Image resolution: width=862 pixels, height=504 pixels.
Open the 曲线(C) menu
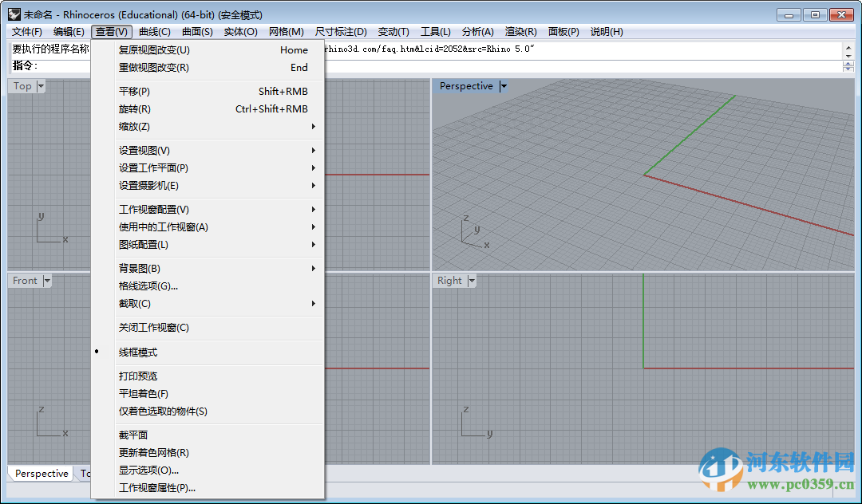pyautogui.click(x=155, y=32)
